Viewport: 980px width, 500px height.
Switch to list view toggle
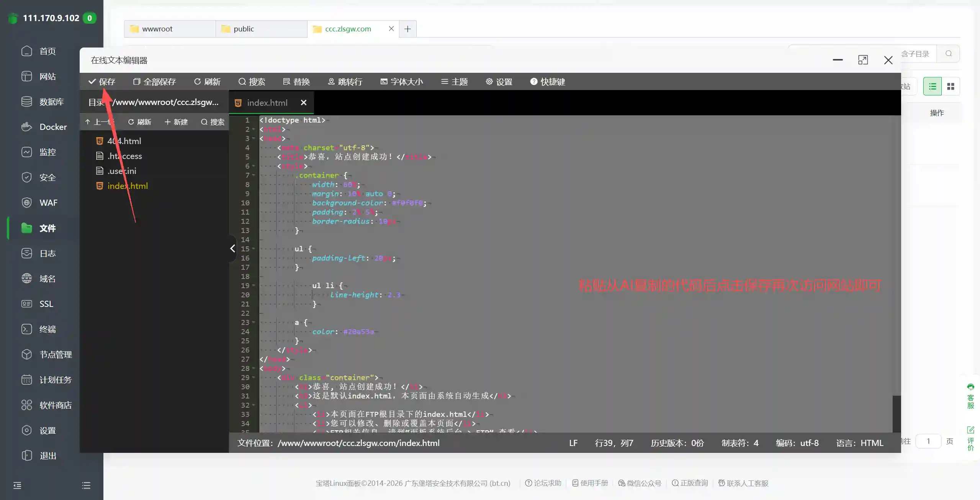tap(933, 86)
